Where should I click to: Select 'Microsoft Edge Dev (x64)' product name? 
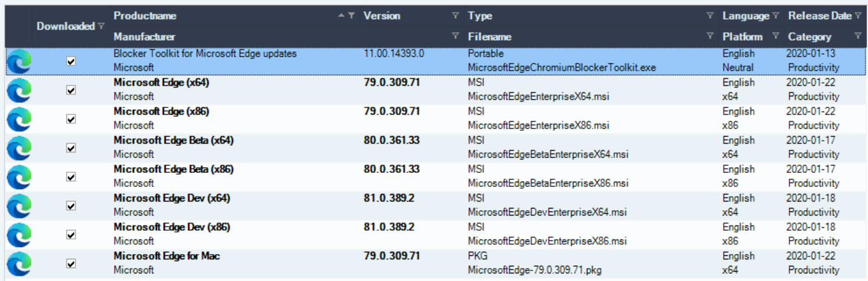click(172, 198)
